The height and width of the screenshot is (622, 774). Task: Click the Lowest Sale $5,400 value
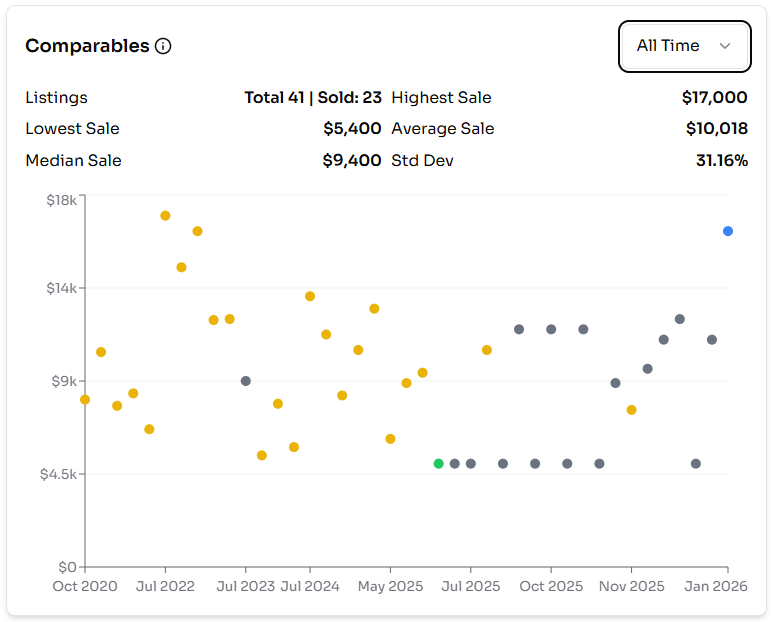tap(352, 128)
